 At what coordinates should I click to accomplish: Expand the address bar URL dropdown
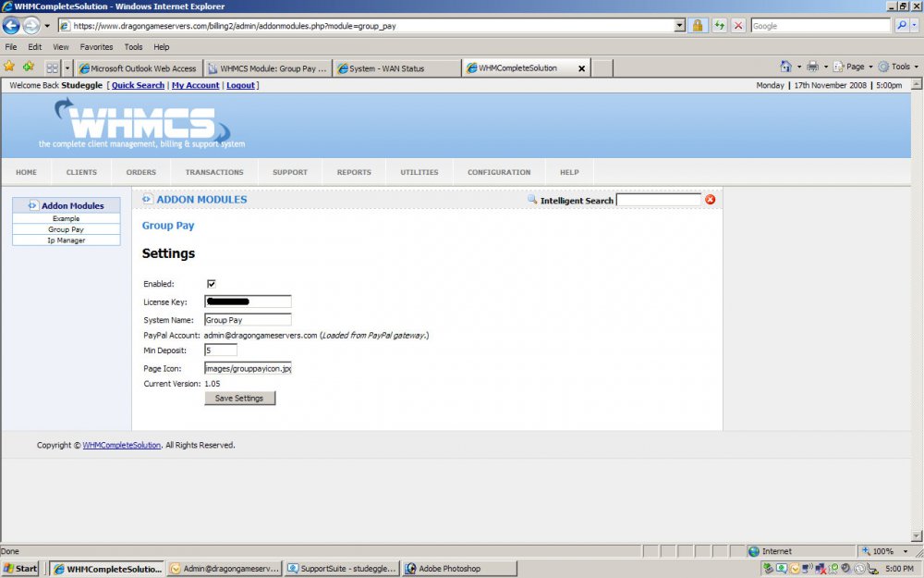tap(680, 26)
